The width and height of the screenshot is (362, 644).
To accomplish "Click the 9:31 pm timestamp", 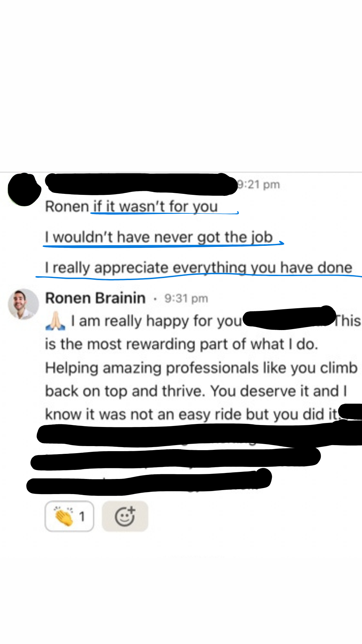I will coord(186,298).
